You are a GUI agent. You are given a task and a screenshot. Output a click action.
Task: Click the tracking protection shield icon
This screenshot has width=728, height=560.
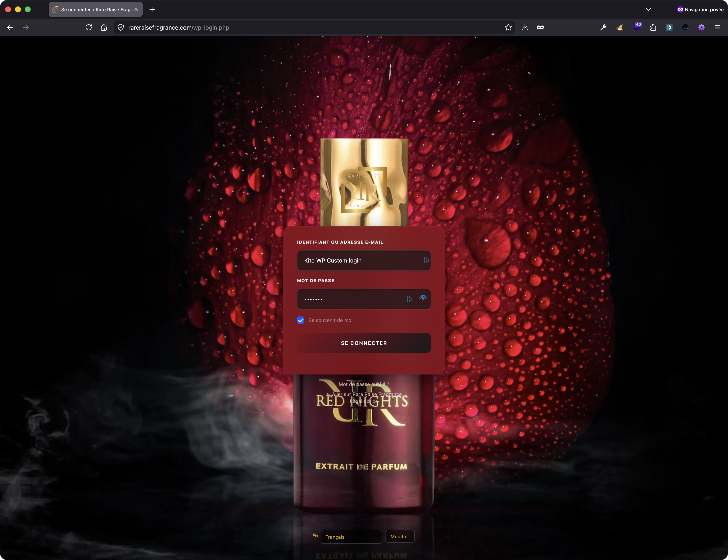point(121,28)
